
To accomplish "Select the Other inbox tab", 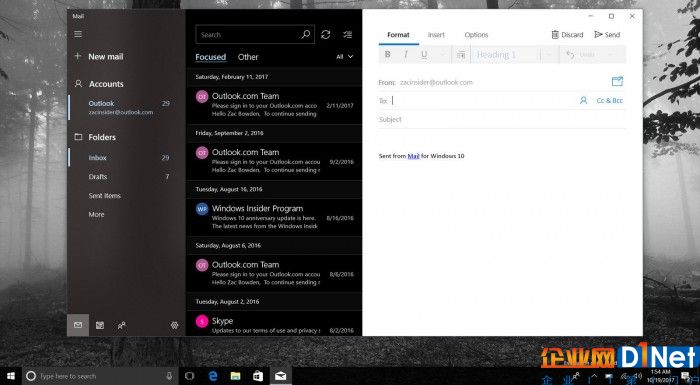I will (x=248, y=57).
